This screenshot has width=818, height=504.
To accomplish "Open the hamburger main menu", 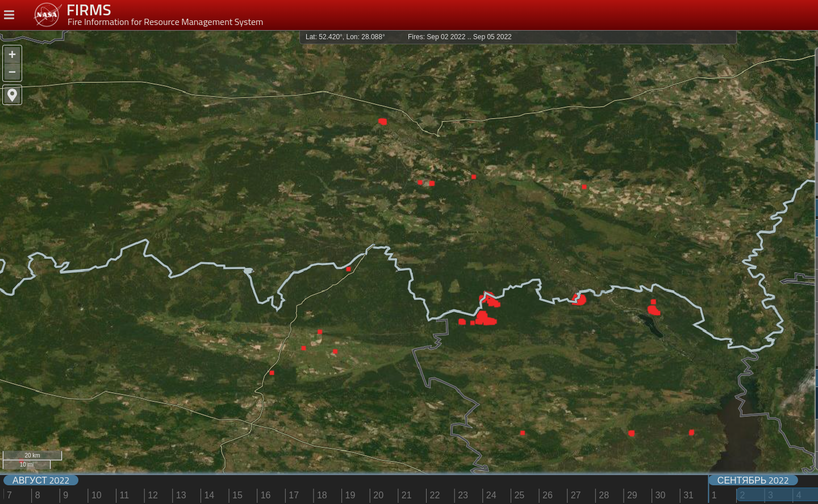I will [9, 15].
